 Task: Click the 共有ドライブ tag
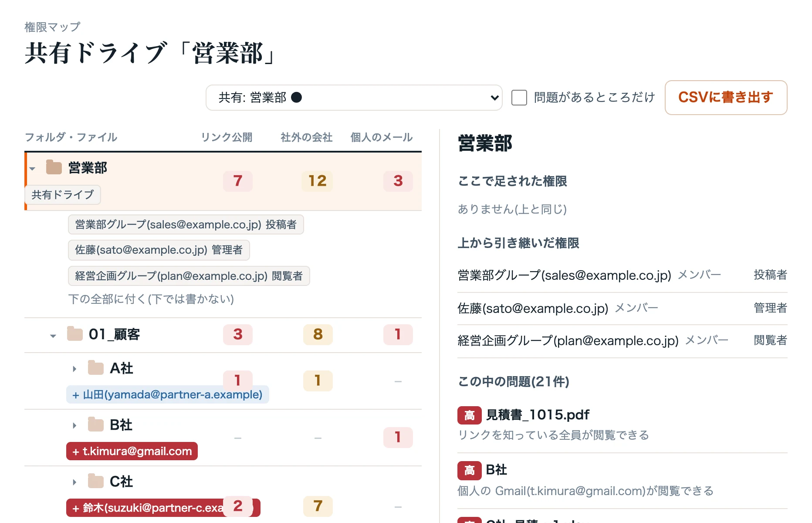[63, 195]
